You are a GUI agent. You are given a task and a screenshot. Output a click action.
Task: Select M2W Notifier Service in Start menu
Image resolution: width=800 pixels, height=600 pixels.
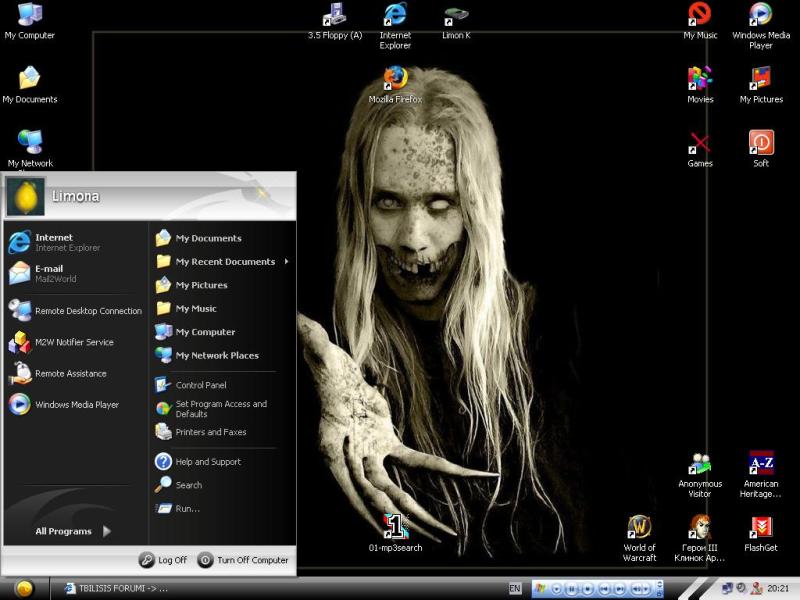(x=77, y=342)
